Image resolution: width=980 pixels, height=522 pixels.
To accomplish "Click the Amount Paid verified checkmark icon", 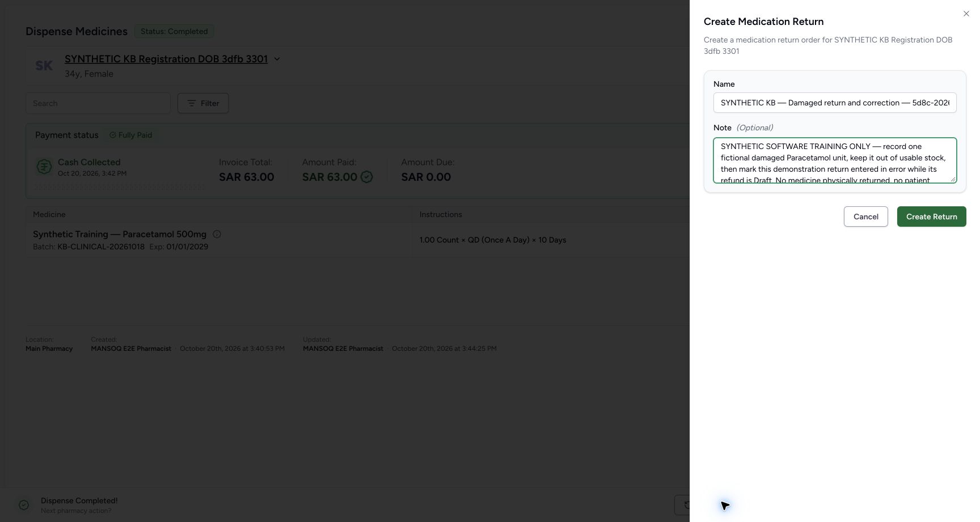I will pos(367,177).
